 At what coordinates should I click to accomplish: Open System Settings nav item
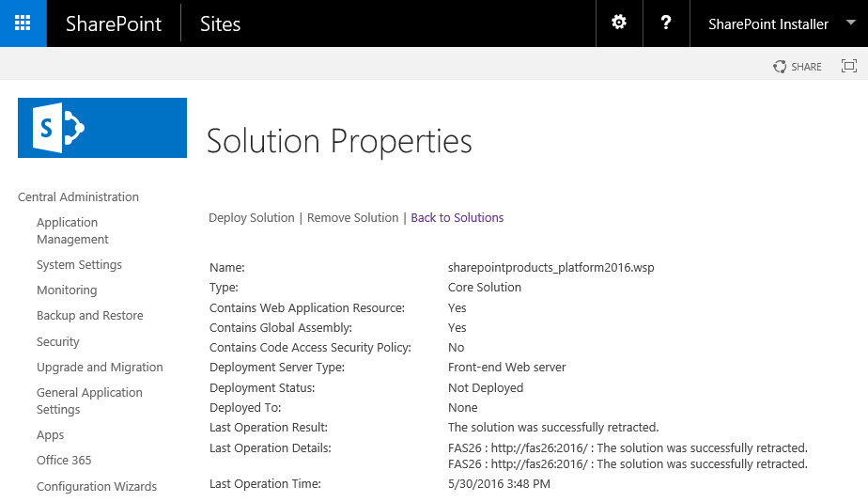pos(79,265)
